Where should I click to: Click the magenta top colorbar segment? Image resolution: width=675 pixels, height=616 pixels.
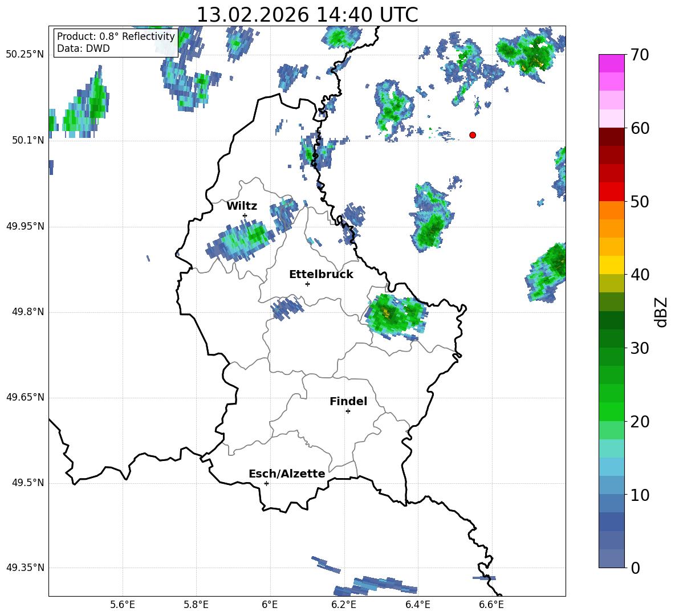tap(612, 63)
